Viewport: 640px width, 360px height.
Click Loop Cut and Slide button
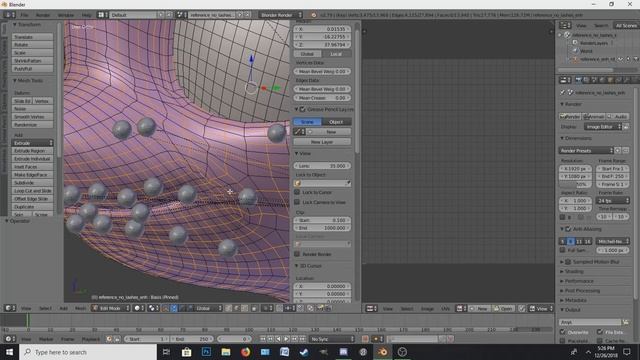[32, 191]
